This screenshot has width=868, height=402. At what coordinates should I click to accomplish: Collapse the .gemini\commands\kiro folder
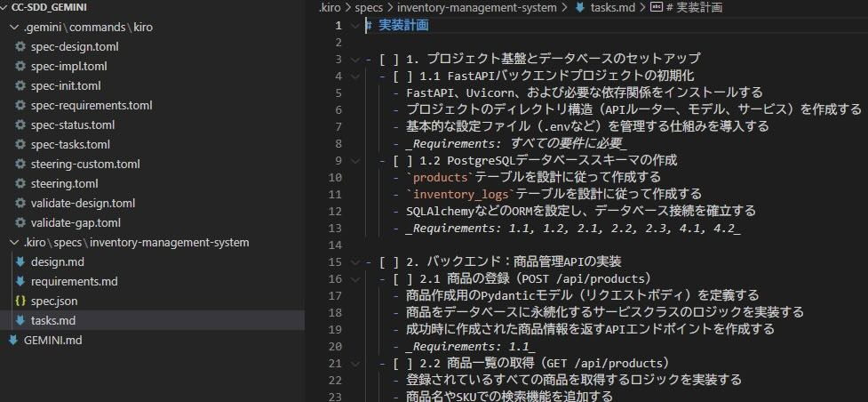click(13, 27)
